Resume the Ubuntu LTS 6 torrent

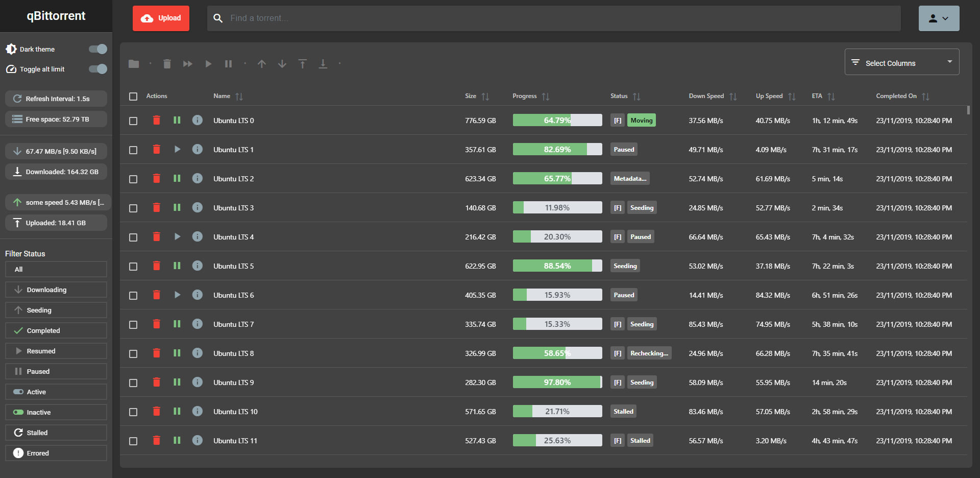pos(177,295)
